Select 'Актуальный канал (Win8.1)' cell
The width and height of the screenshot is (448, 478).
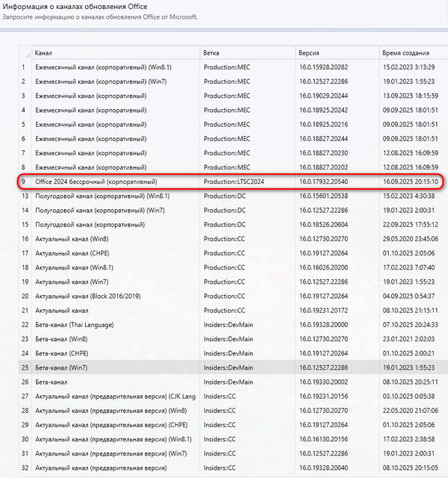(116, 267)
